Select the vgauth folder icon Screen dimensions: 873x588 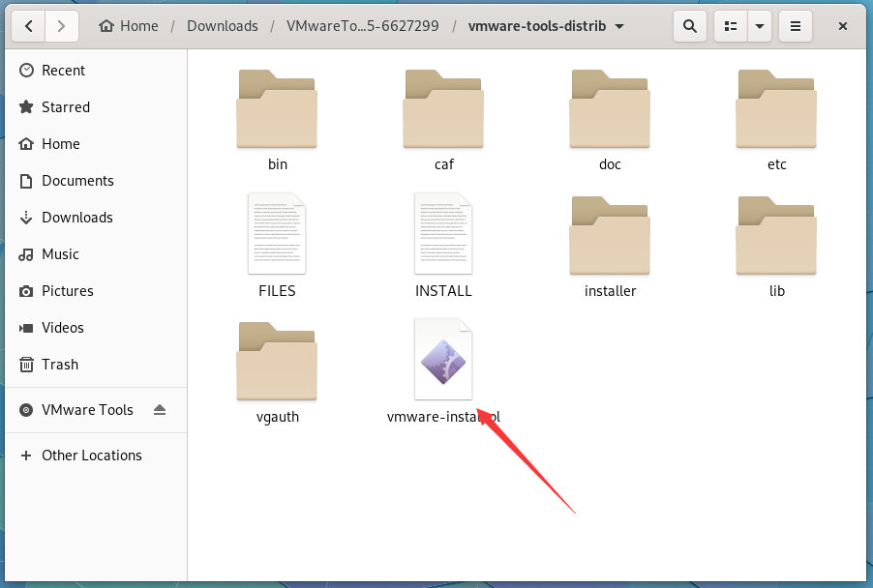click(x=277, y=361)
